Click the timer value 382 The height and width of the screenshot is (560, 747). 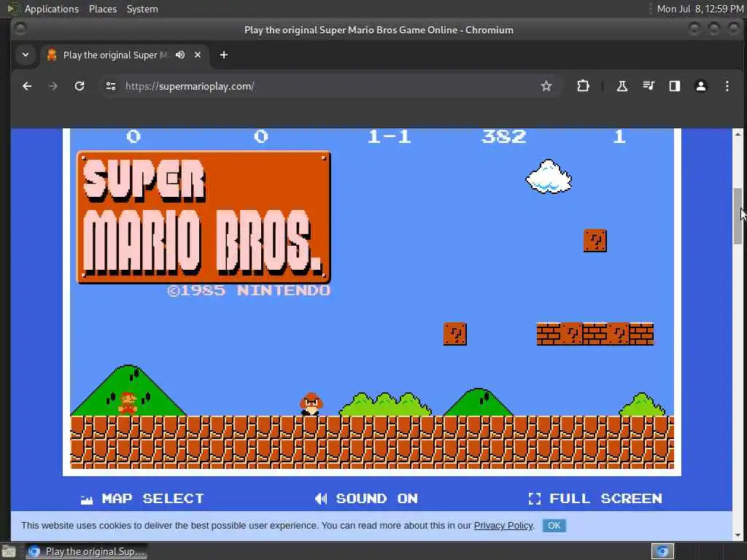pos(503,136)
